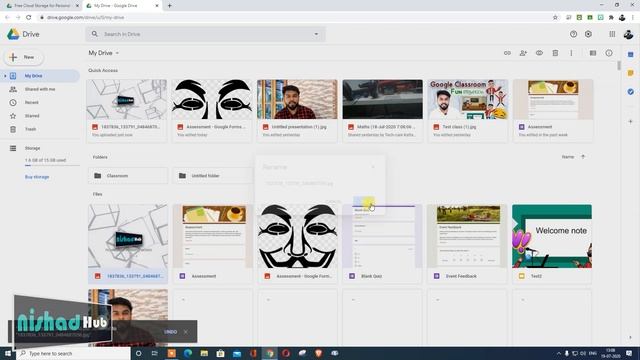The image size is (640, 360).
Task: Bookmark this page star icon
Action: [x=555, y=18]
